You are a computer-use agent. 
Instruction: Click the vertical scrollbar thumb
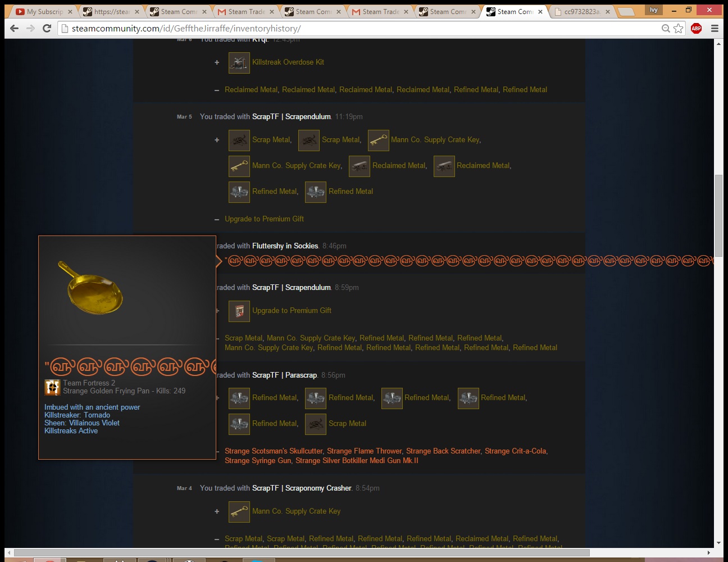point(718,215)
